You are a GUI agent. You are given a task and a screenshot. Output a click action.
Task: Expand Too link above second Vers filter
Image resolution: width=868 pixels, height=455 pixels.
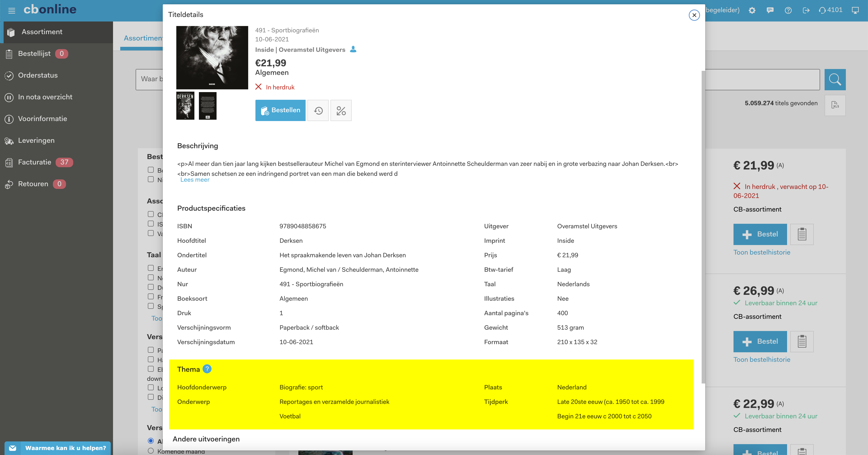157,410
